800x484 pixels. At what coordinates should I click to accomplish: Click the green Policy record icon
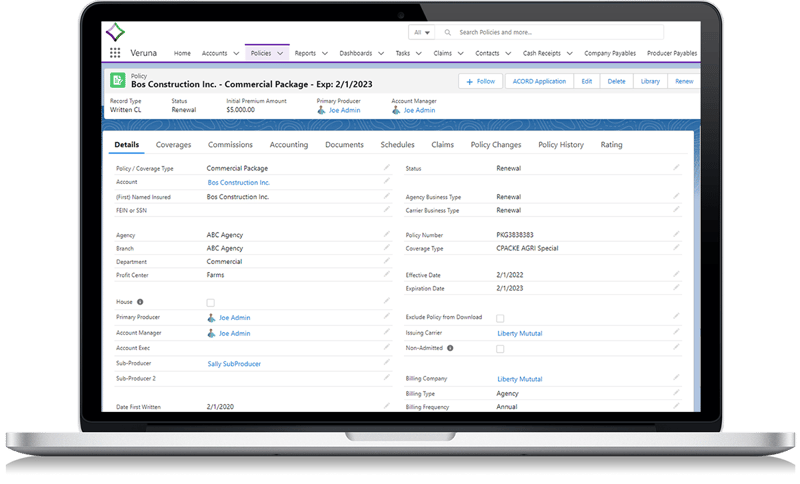coord(117,81)
